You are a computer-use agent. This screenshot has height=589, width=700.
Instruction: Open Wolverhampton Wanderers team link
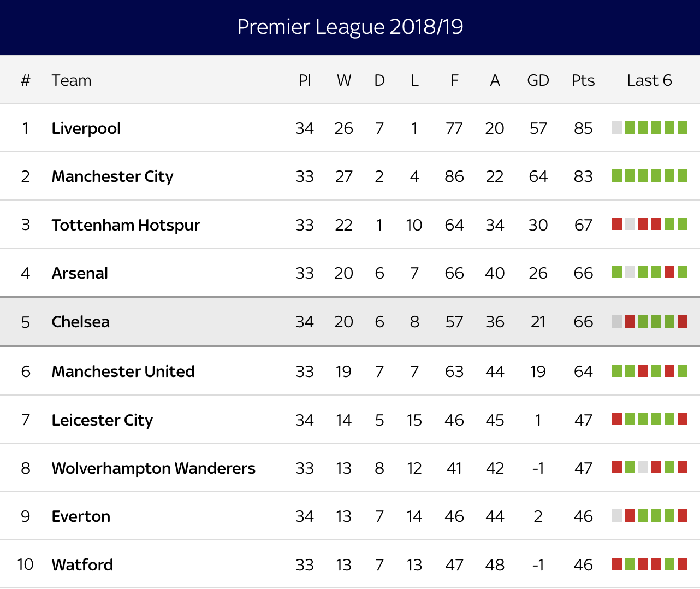click(153, 468)
